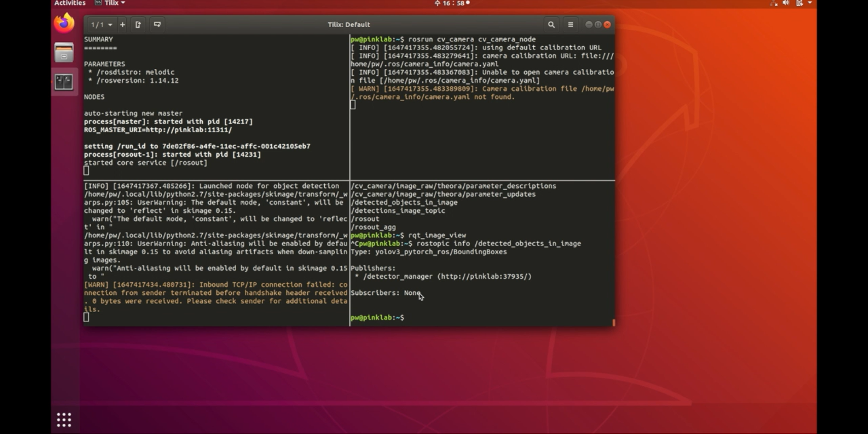Viewport: 868px width, 434px height.
Task: Focus the cursor in the roscore terminal pane
Action: [86, 171]
